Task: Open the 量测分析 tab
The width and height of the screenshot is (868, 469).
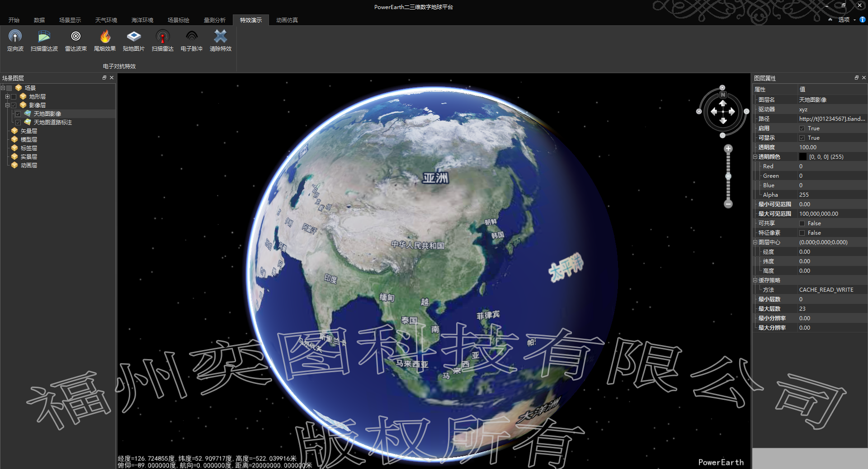Action: click(214, 20)
